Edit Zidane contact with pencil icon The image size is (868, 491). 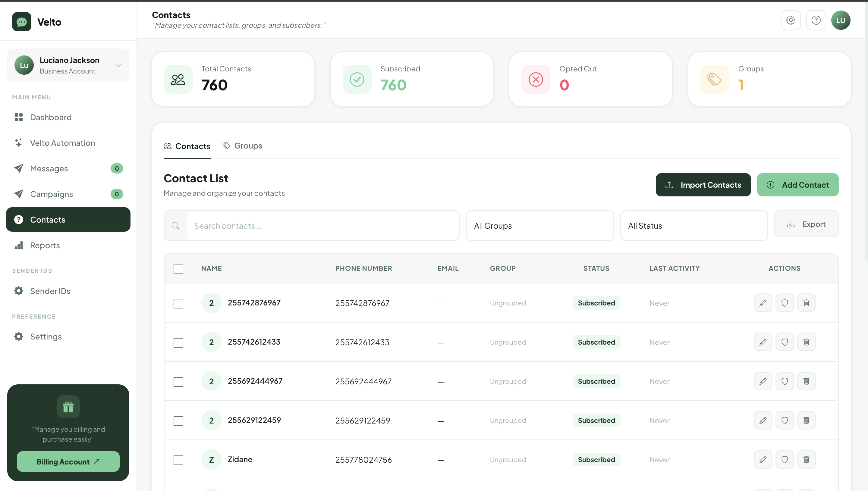click(x=763, y=459)
